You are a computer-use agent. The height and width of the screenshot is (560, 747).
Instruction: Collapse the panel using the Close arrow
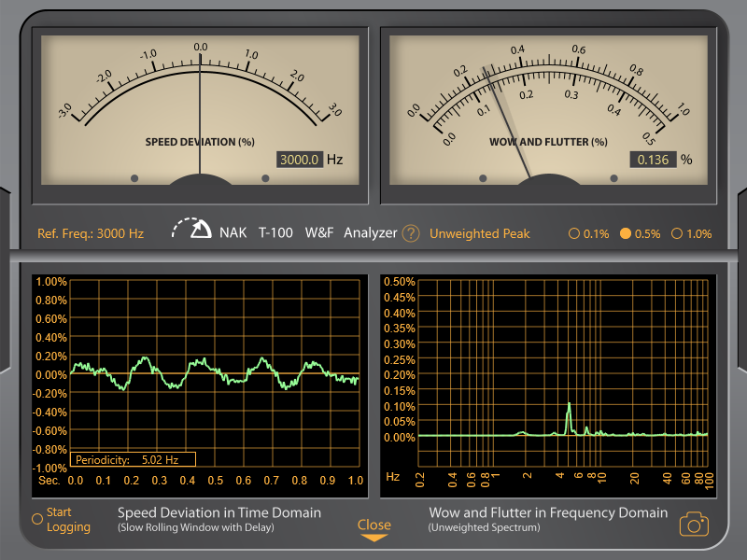[x=373, y=538]
